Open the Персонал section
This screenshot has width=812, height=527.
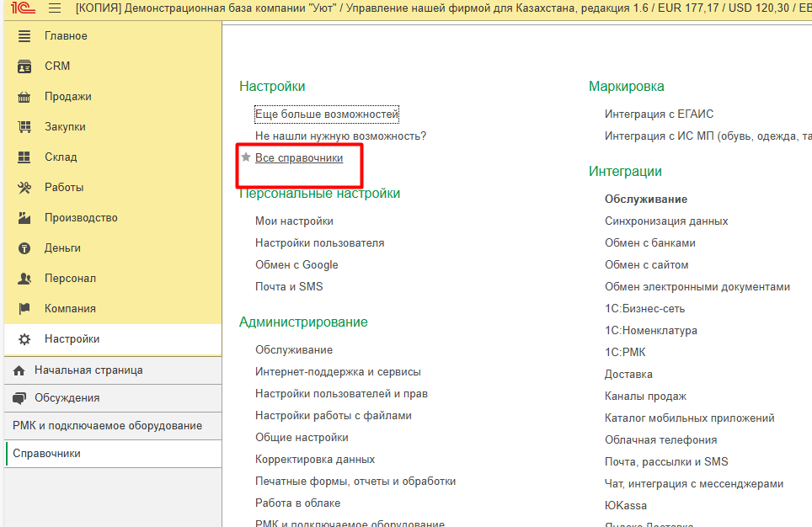point(70,279)
